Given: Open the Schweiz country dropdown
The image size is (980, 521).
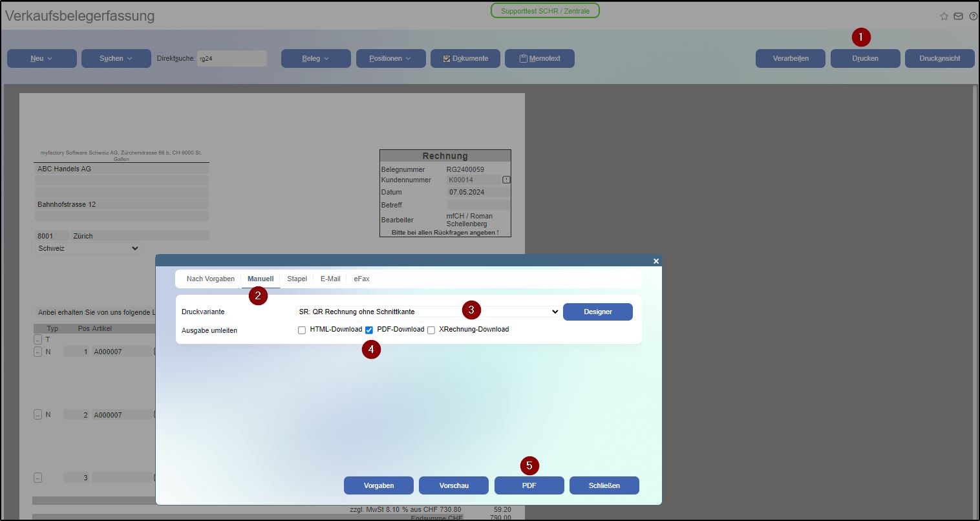Looking at the screenshot, I should click(x=88, y=248).
